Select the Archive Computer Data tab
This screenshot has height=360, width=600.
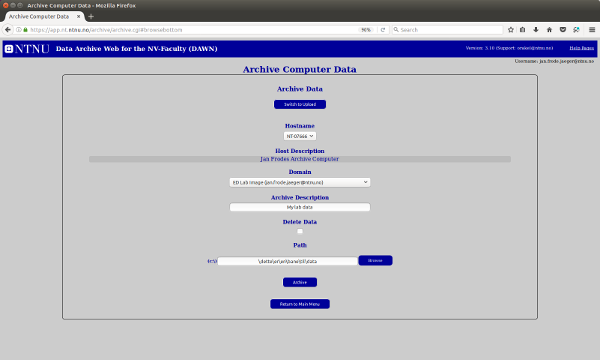point(44,16)
